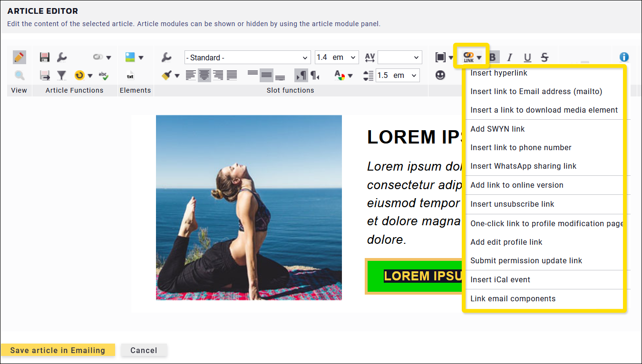Open the blue info icon
The height and width of the screenshot is (364, 642).
624,57
